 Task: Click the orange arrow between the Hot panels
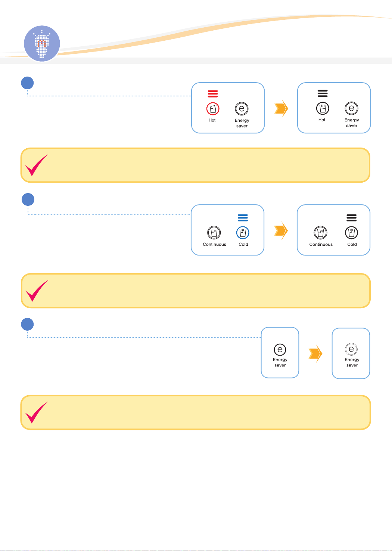point(281,108)
